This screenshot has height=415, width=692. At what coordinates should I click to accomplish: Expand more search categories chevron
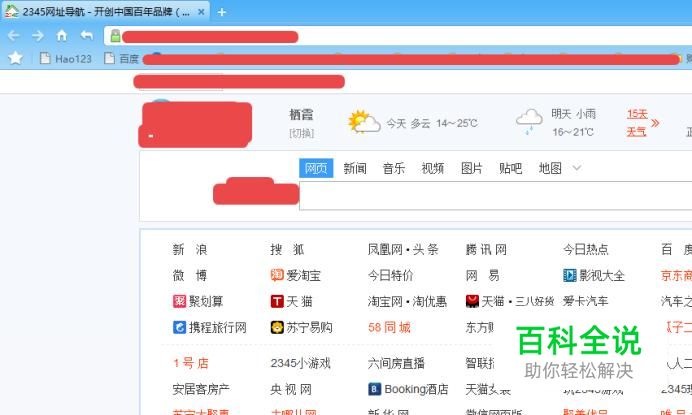coord(577,168)
